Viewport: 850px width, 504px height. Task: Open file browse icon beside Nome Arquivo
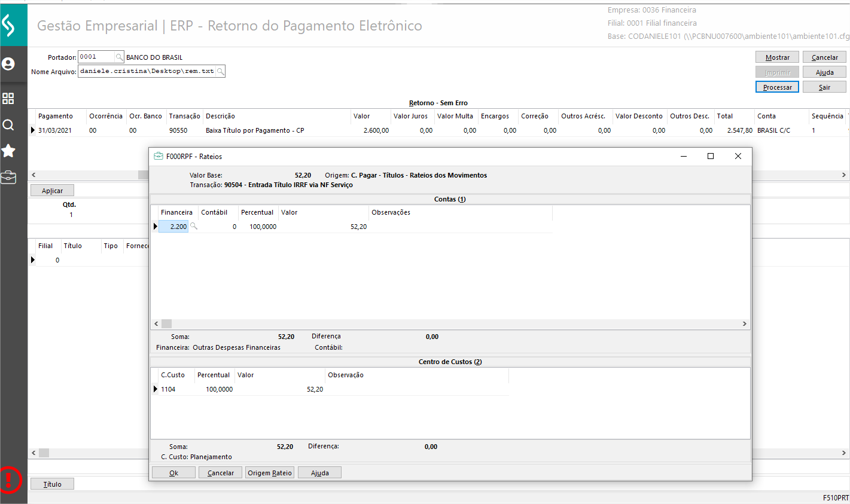coord(220,72)
